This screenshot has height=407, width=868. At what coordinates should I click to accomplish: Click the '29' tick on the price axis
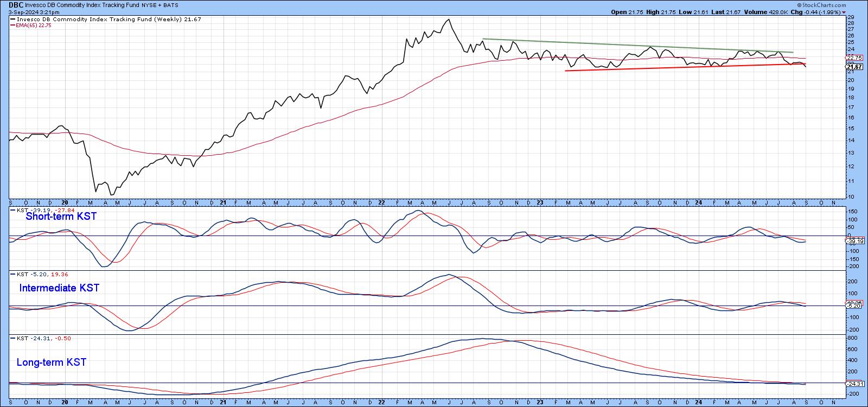851,17
